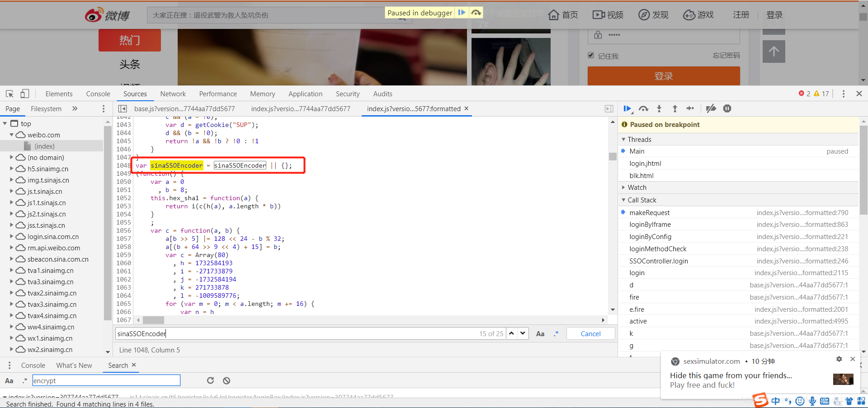Click the Step over next function icon
Screen dimensions: 868x408
point(643,108)
